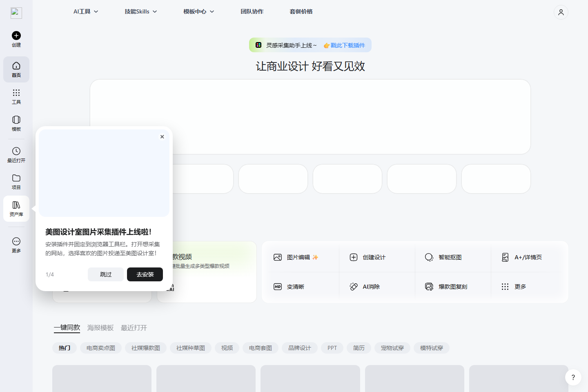Open 团队协作 in top navigation
Image resolution: width=588 pixels, height=392 pixels.
tap(252, 11)
